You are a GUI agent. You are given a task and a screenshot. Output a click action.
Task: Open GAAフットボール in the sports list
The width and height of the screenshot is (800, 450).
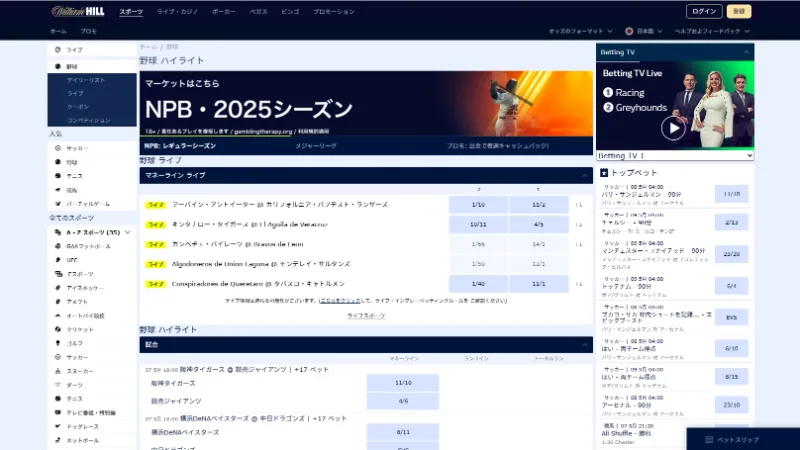92,246
